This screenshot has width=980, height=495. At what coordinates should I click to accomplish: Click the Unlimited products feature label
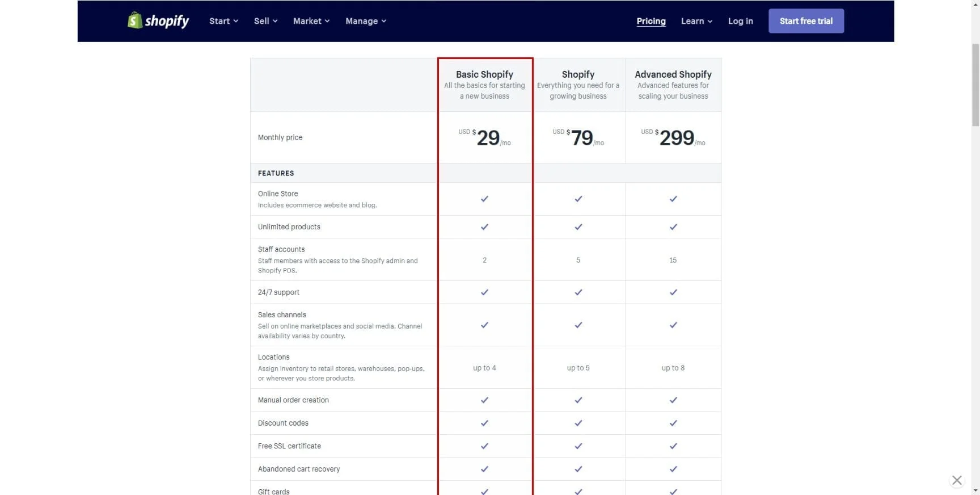click(x=289, y=226)
